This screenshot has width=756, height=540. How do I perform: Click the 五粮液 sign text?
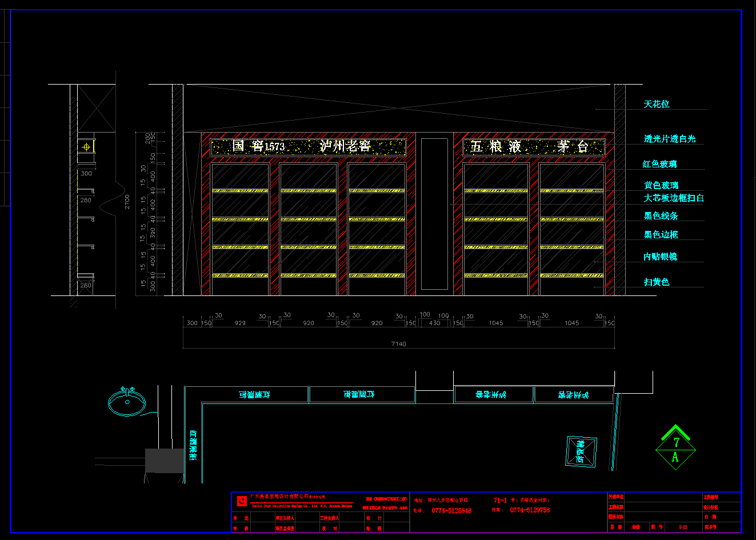(x=496, y=147)
